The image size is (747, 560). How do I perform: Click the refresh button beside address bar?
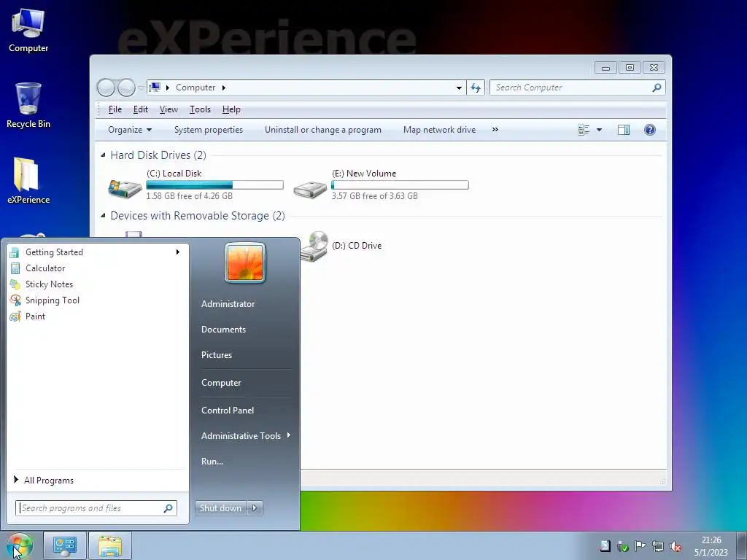pyautogui.click(x=476, y=87)
